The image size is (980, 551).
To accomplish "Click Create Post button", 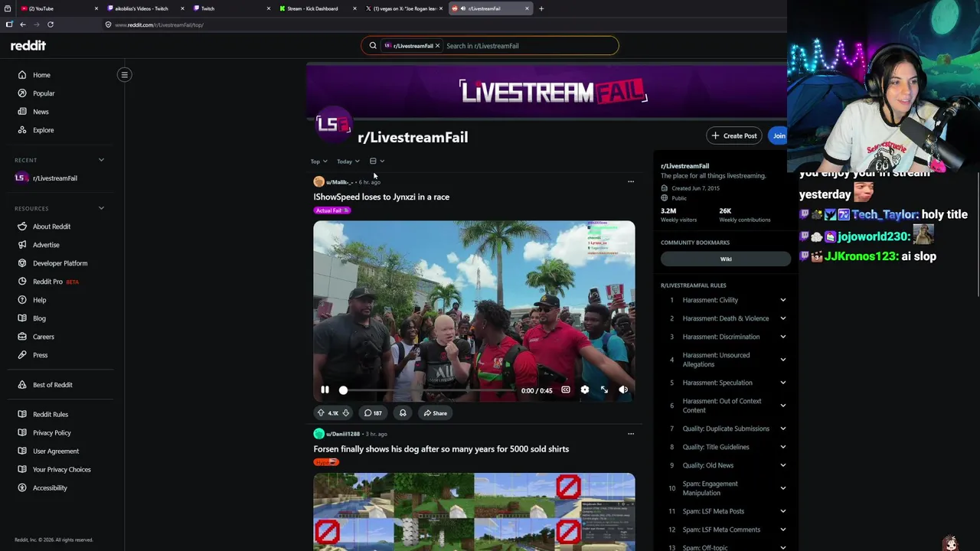I will (x=733, y=136).
